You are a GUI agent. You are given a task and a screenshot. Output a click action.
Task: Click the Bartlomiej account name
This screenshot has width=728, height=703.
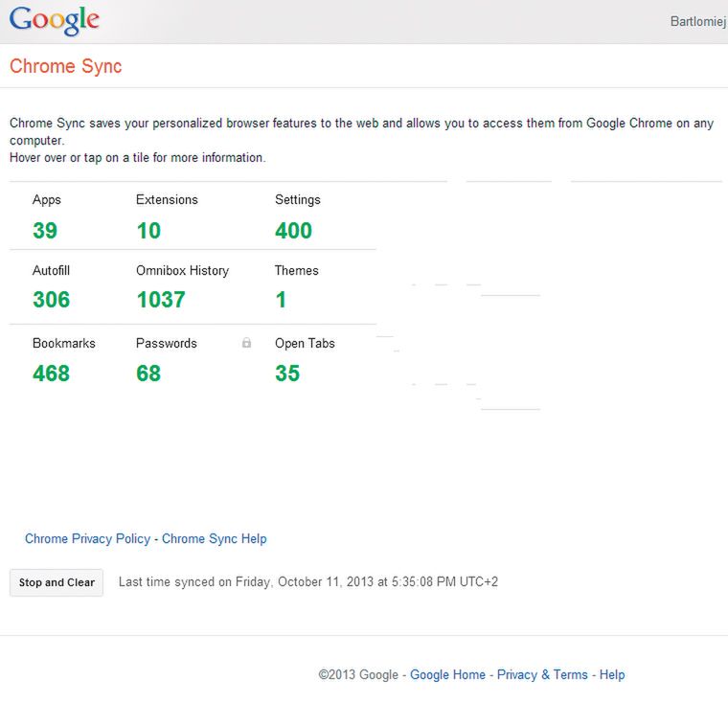pyautogui.click(x=697, y=21)
